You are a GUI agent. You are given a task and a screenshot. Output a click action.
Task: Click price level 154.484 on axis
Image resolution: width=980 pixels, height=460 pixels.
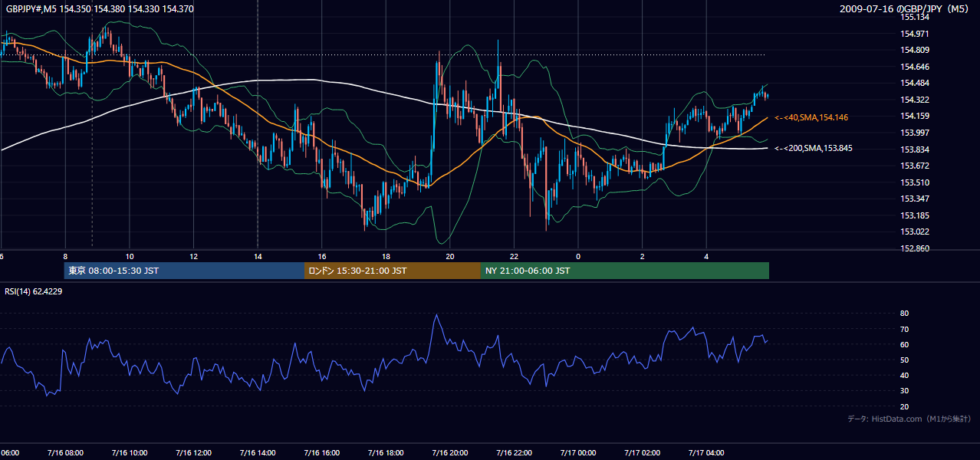click(x=915, y=83)
